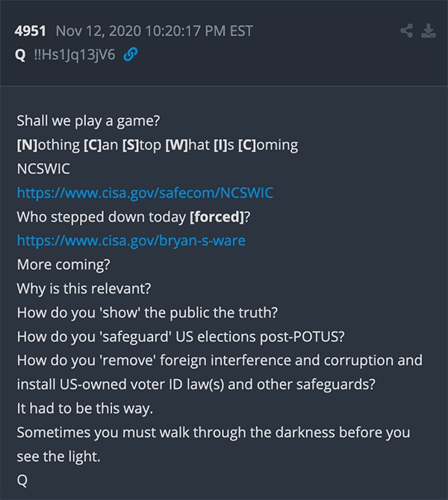Click the tripcode !!Hs1Jq13jV6
This screenshot has width=448, height=500.
(75, 55)
